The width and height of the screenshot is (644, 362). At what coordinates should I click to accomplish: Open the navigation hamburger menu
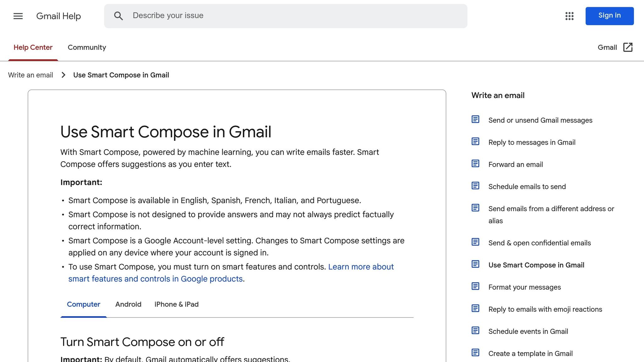tap(18, 16)
